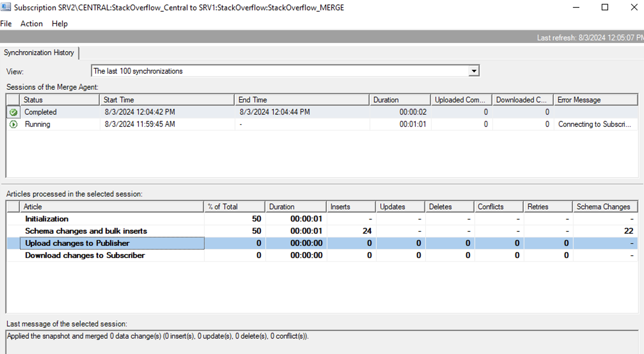Click the window title bar text
Viewport: 644px width, 354px height.
(179, 7)
